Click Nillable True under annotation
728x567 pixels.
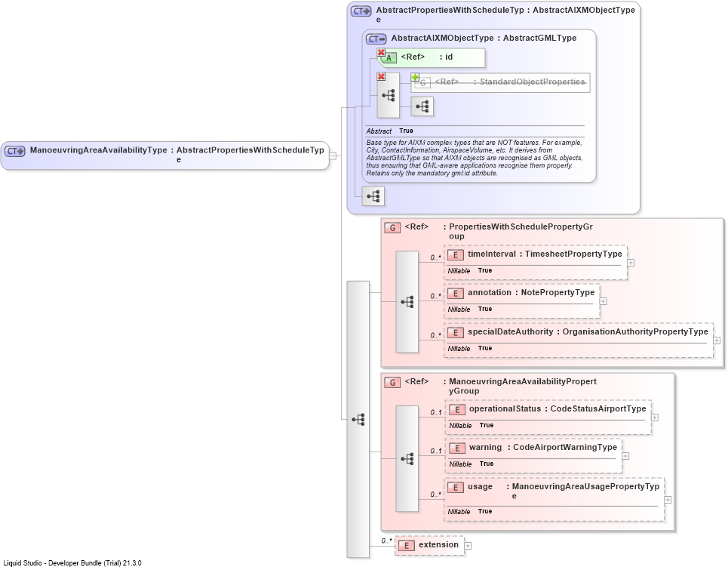point(470,309)
